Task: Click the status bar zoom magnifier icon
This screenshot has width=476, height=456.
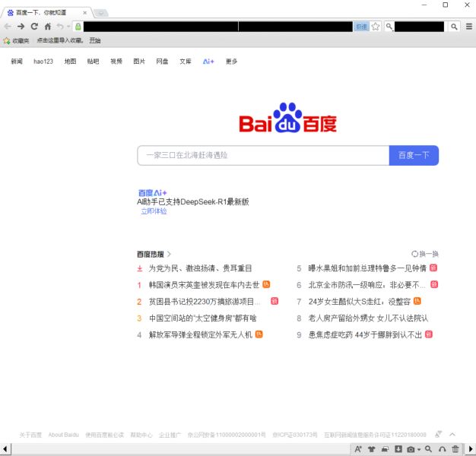Action: (428, 449)
